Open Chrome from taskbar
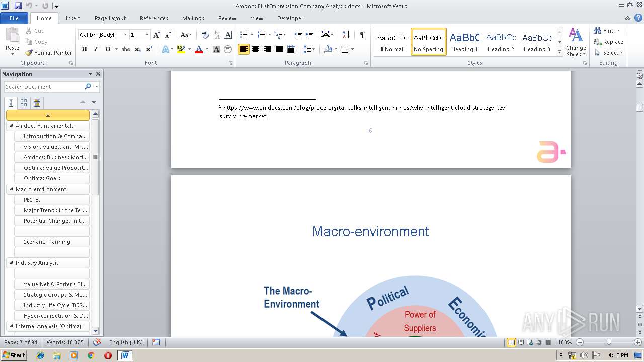This screenshot has width=644, height=362. coord(91,355)
